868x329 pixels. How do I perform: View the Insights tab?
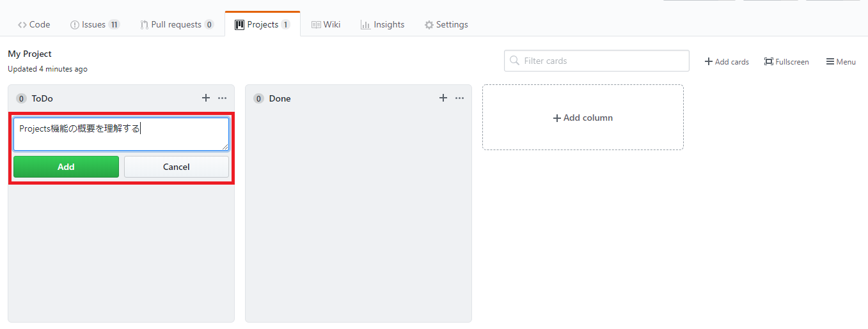(383, 24)
